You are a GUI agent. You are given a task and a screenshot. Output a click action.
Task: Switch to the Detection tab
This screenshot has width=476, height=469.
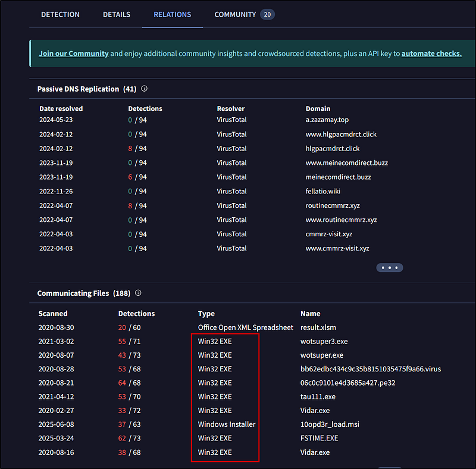pos(60,14)
